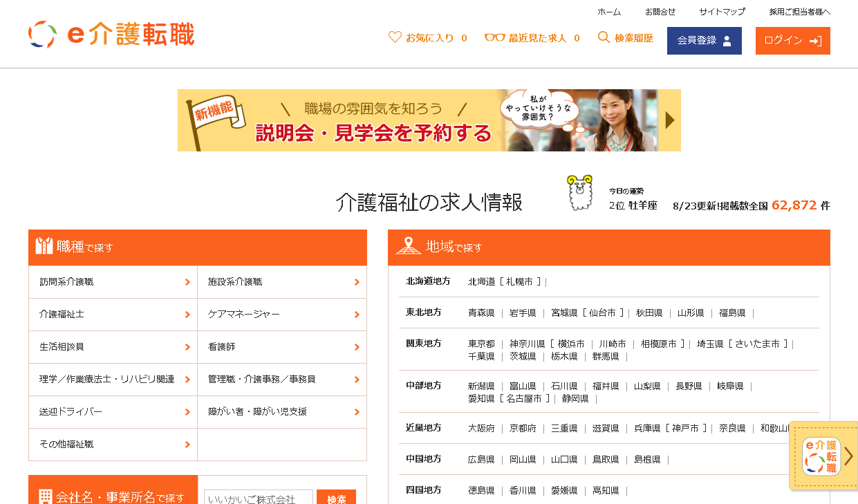This screenshot has width=858, height=504.
Task: Click the floating e介護転職 app badge
Action: pyautogui.click(x=821, y=456)
